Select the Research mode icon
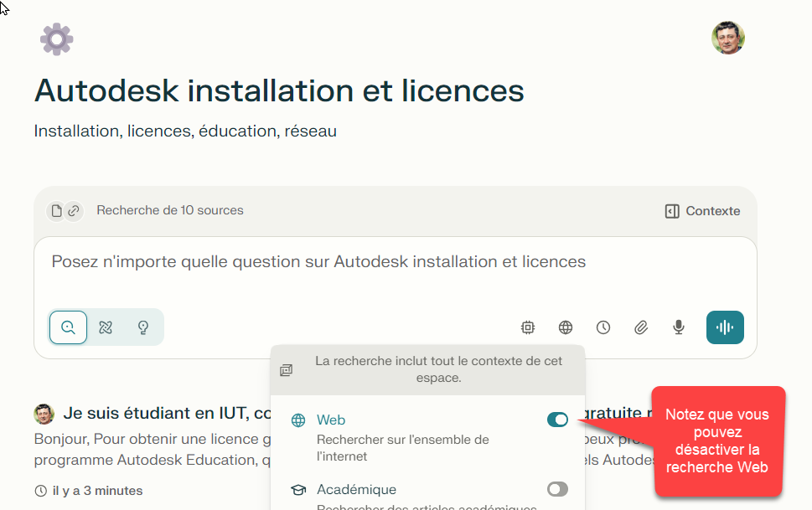Image resolution: width=812 pixels, height=510 pixels. pos(106,327)
